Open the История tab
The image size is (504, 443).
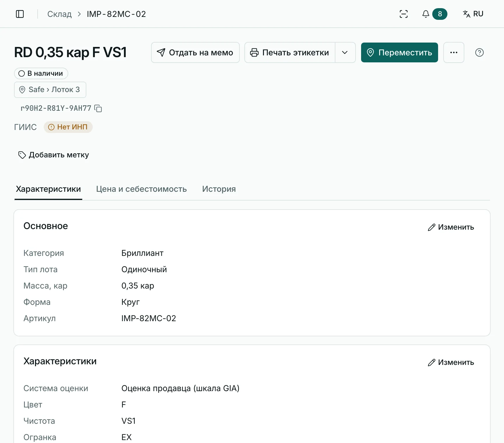click(x=219, y=189)
